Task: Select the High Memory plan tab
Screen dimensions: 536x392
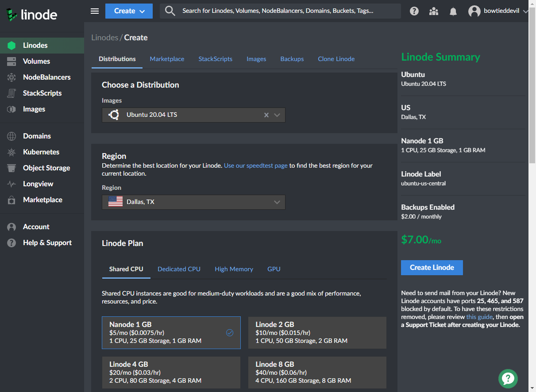Action: [234, 269]
